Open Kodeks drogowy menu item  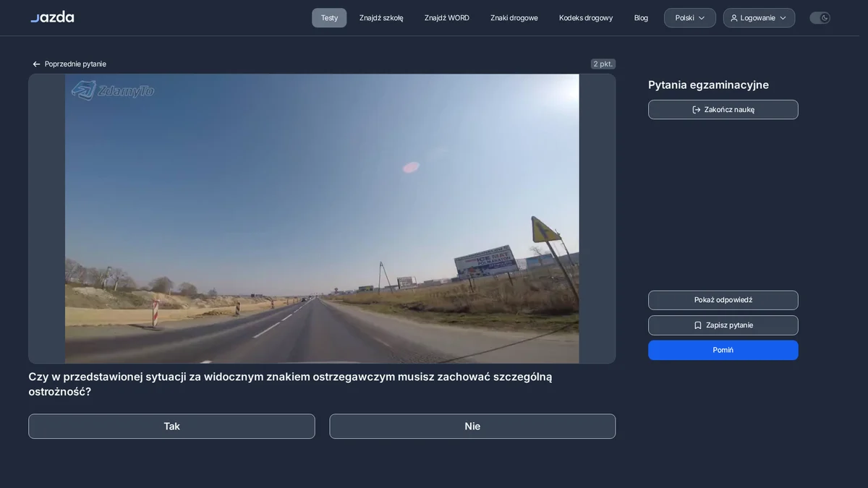click(586, 18)
